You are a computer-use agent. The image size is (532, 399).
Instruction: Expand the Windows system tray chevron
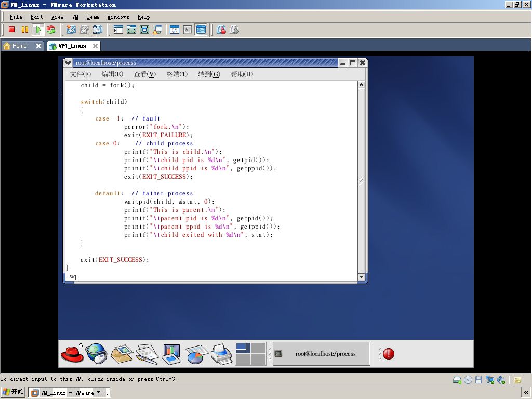526,393
